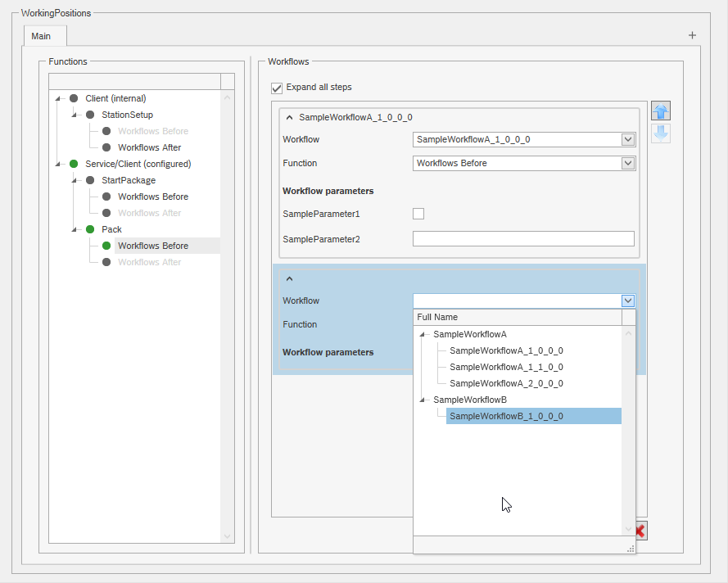Click the gray circle icon beside StartPackage
This screenshot has width=728, height=583.
click(90, 180)
